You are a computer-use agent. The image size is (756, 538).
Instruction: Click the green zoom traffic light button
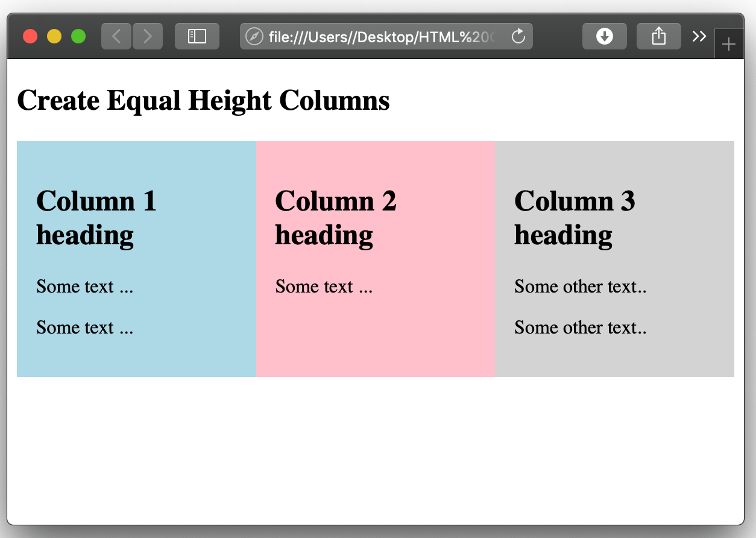78,36
